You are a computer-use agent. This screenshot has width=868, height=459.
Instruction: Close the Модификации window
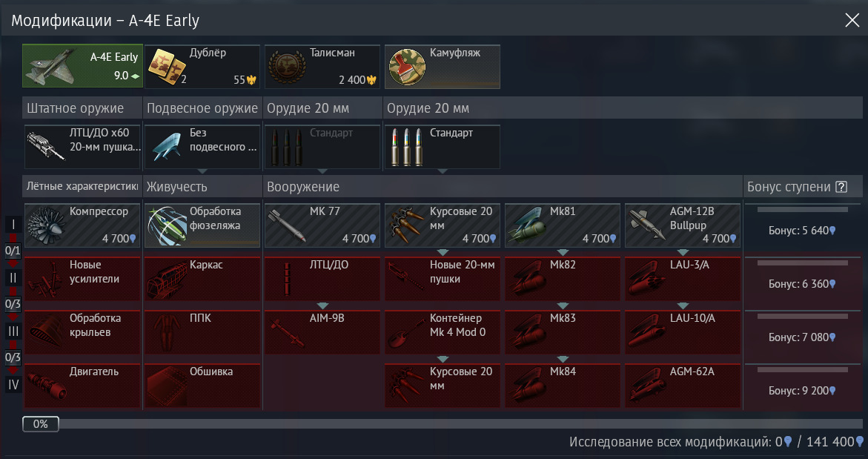852,21
